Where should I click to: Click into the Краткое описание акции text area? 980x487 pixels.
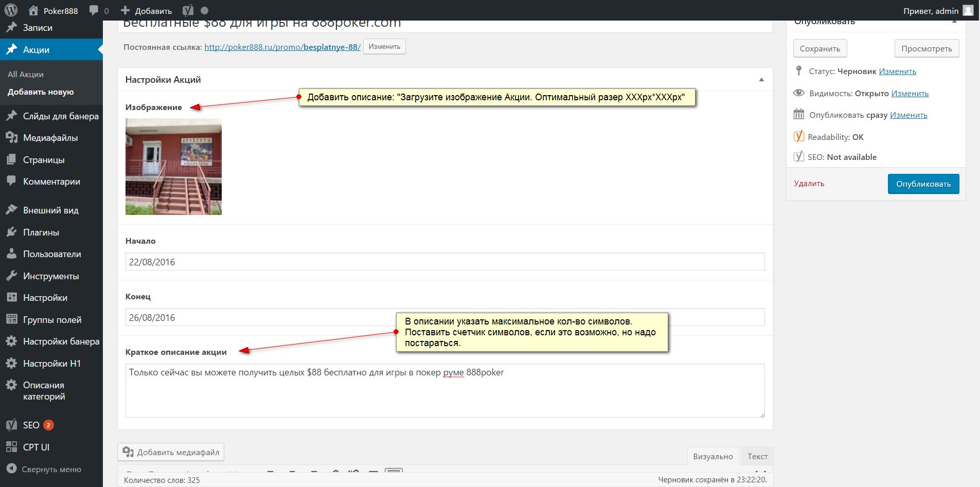tap(445, 390)
